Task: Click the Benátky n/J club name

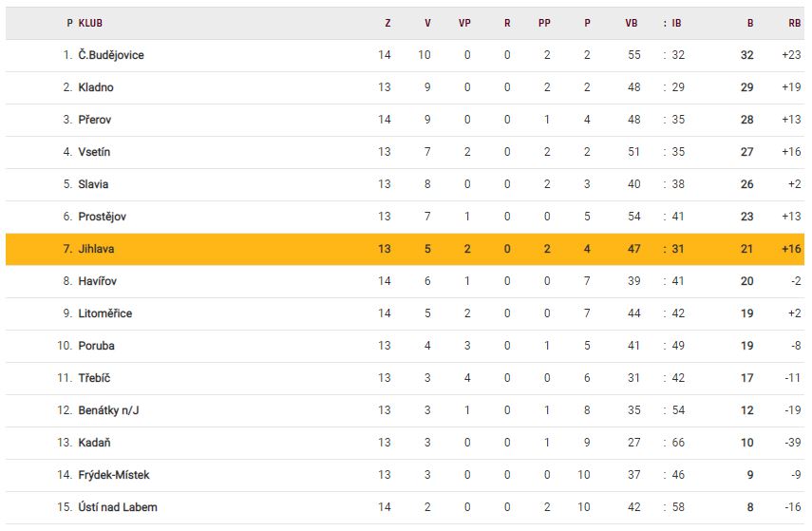Action: tap(109, 410)
